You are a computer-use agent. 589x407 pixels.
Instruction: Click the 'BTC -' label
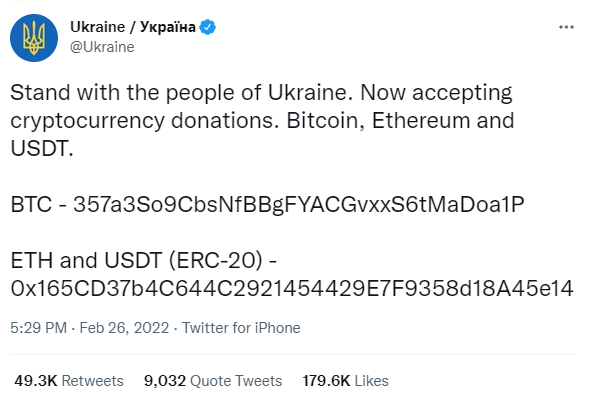click(x=39, y=205)
